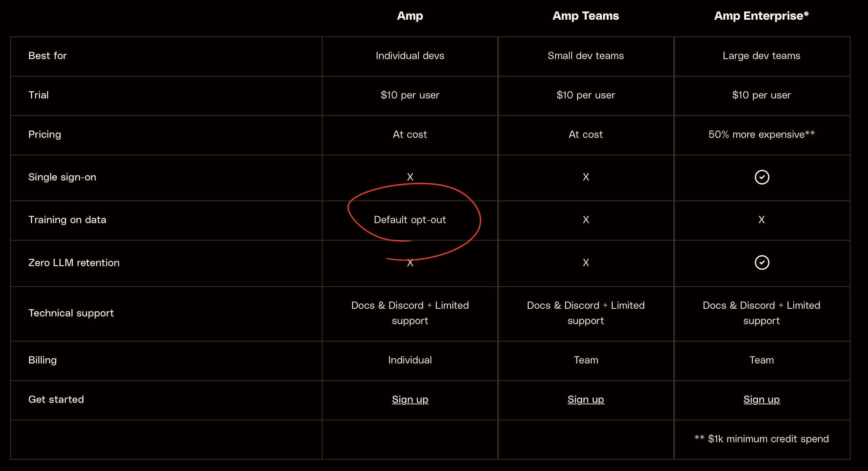Click the Zero LLM retention checkmark for Enterprise

tap(762, 262)
